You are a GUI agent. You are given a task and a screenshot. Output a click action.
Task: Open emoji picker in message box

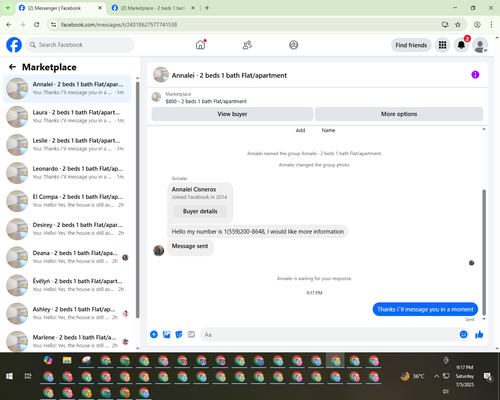(x=463, y=334)
